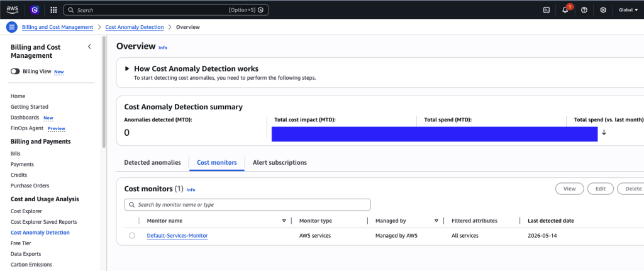
Task: Sort by Monitor name column arrow
Action: (x=284, y=221)
